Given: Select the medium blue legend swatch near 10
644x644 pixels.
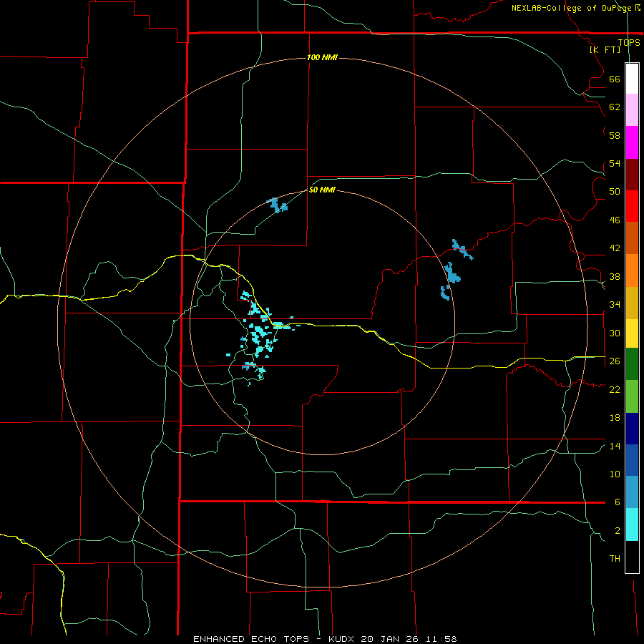Looking at the screenshot, I should tap(632, 460).
